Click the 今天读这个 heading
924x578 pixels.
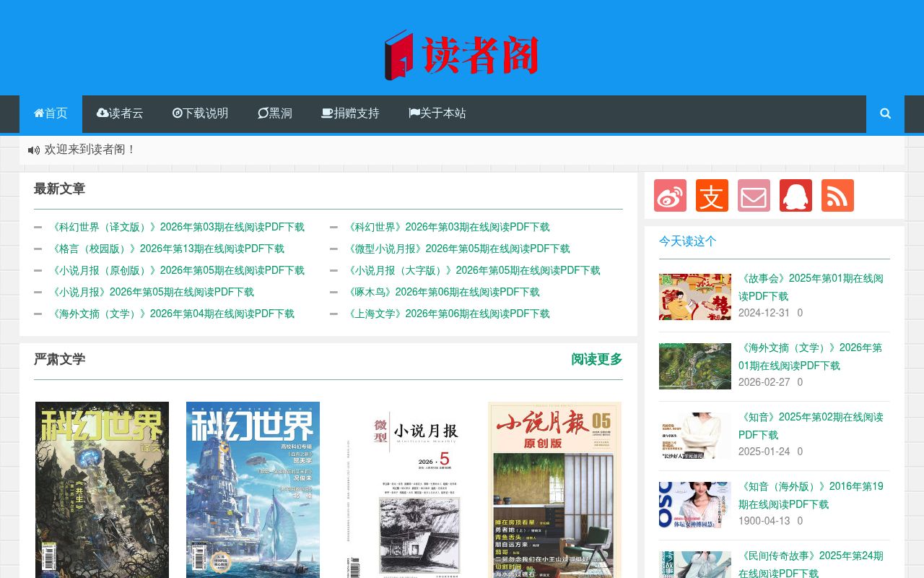point(688,241)
